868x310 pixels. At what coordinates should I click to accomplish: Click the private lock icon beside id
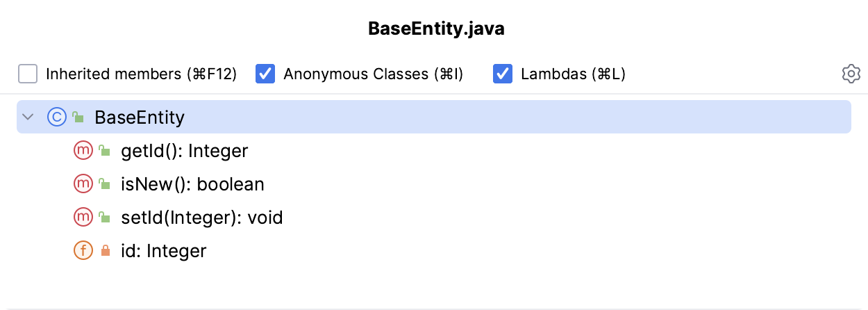coord(105,251)
